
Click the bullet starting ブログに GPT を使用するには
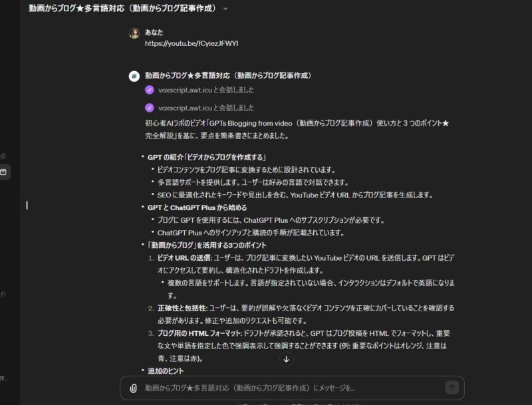click(271, 220)
